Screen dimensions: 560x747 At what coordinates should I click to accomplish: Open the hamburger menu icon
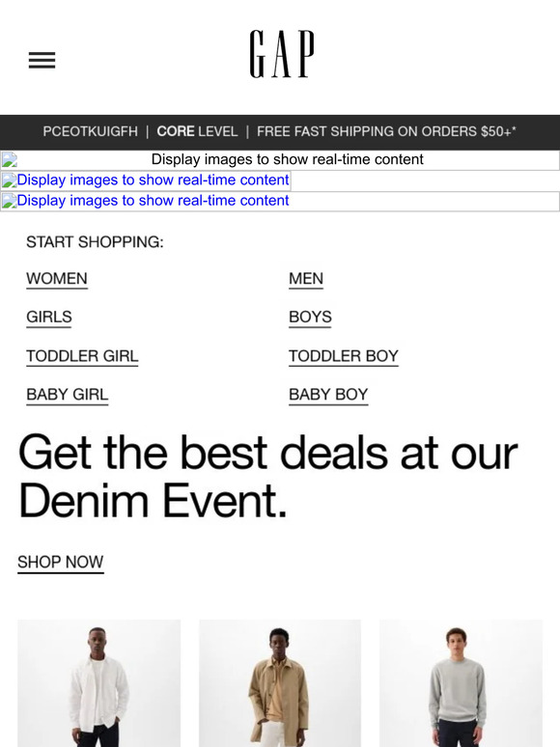pyautogui.click(x=42, y=60)
